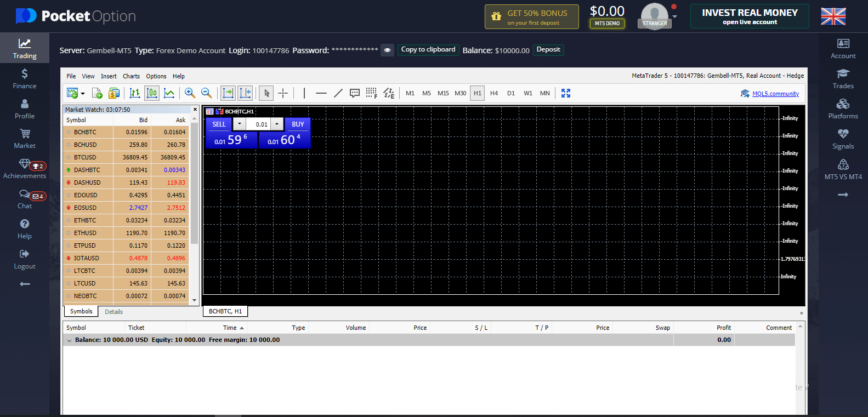868x417 pixels.
Task: Decrease trade volume with down arrow
Action: [240, 124]
